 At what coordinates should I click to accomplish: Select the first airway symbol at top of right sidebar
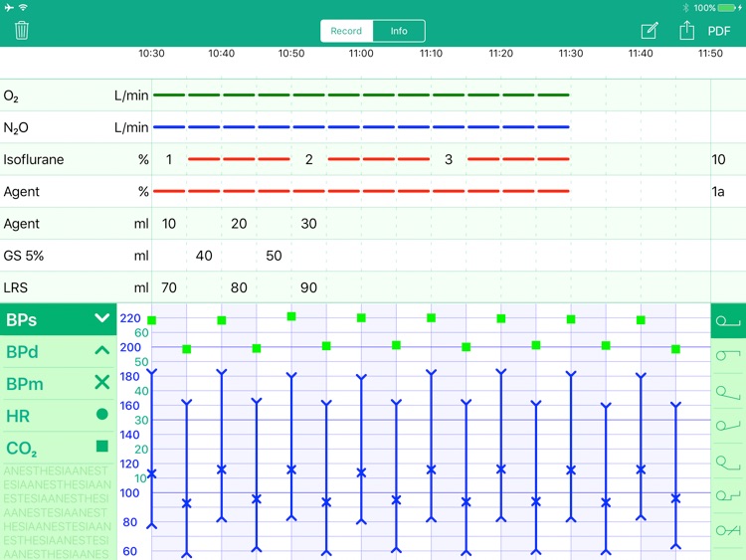(728, 320)
